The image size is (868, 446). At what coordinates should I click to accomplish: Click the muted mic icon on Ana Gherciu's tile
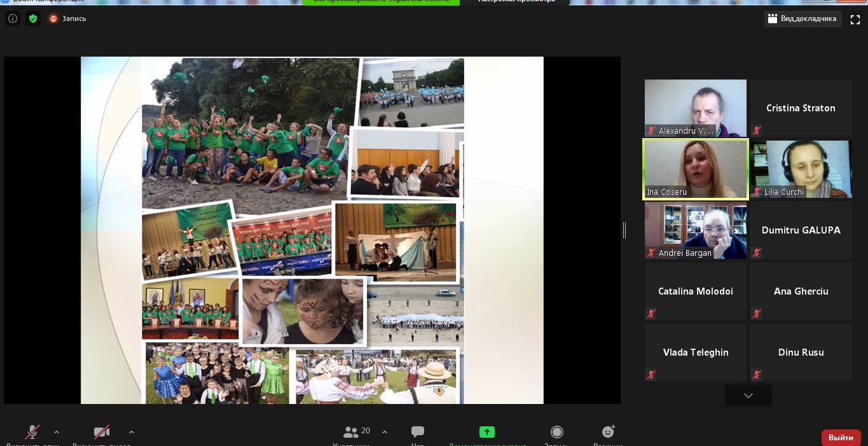point(757,314)
